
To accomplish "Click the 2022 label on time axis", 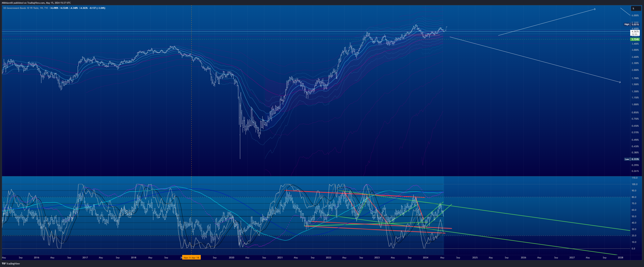I will [x=328, y=257].
